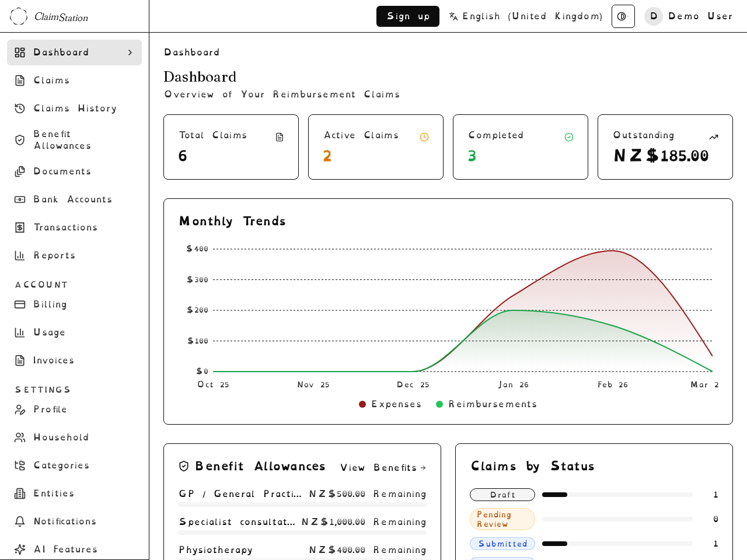
Task: Click the Dashboard breadcrumb
Action: point(192,52)
